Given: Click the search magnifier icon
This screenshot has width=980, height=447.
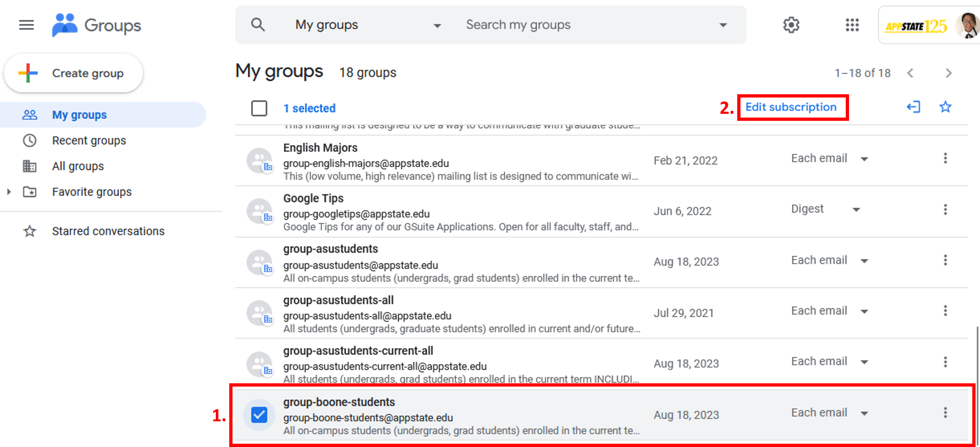Looking at the screenshot, I should coord(258,25).
